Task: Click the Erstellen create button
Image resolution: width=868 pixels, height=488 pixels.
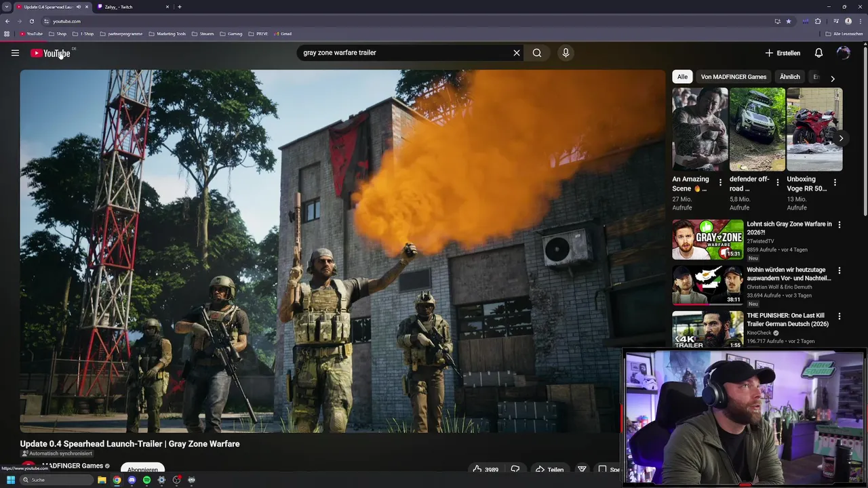Action: [783, 53]
